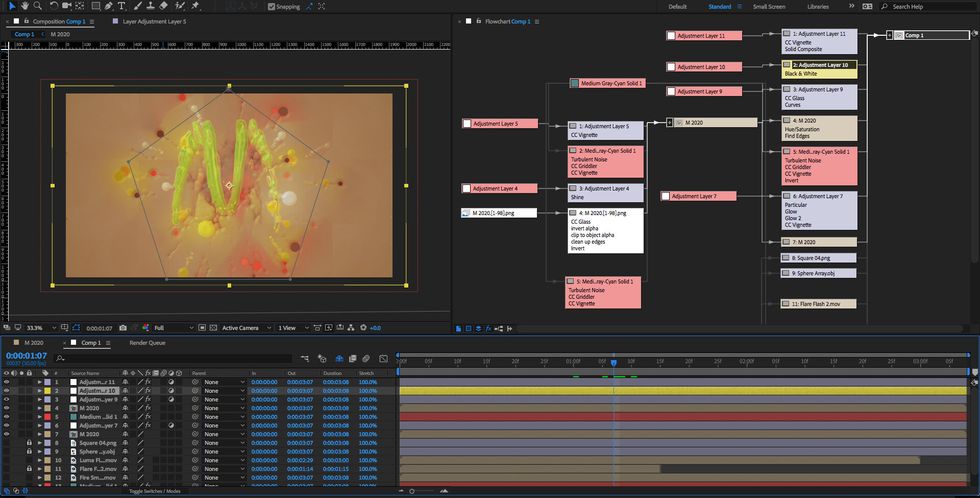Take a snapshot of the composition

[123, 327]
